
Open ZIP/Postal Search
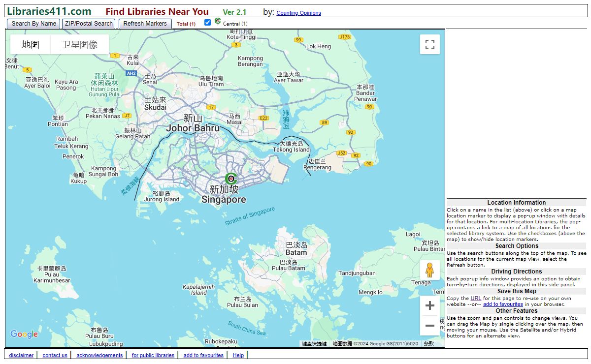89,24
